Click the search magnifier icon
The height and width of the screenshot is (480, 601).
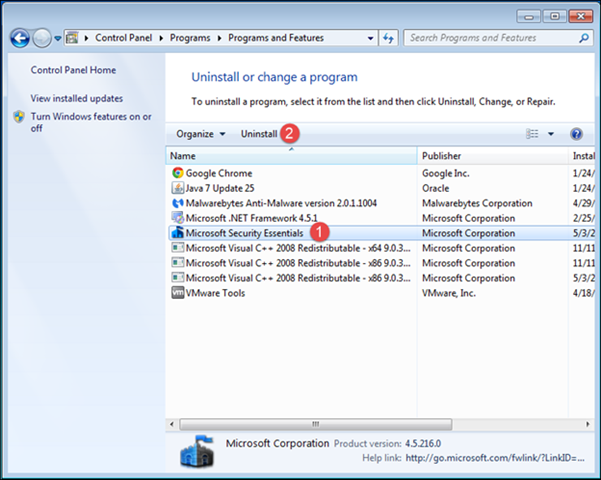584,38
